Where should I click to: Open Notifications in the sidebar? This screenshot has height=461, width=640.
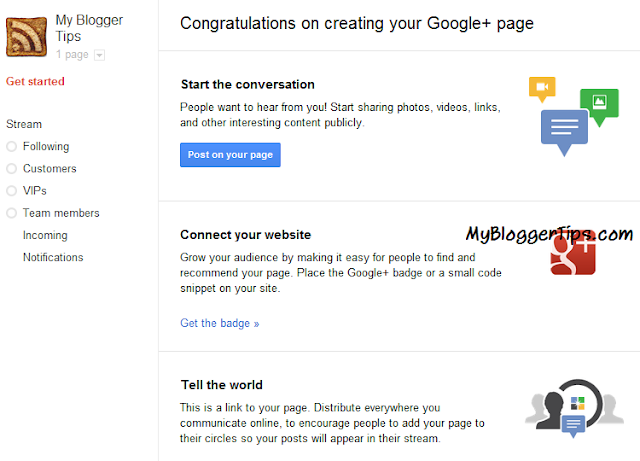tap(53, 257)
